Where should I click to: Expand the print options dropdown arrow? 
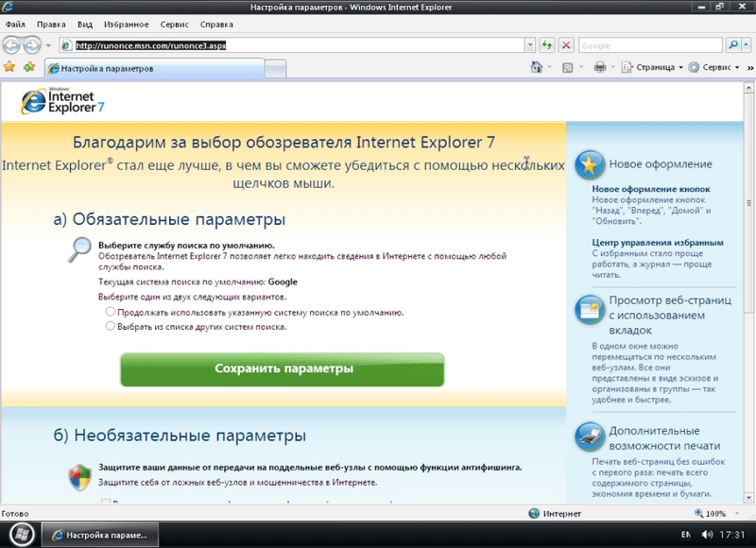click(x=612, y=67)
